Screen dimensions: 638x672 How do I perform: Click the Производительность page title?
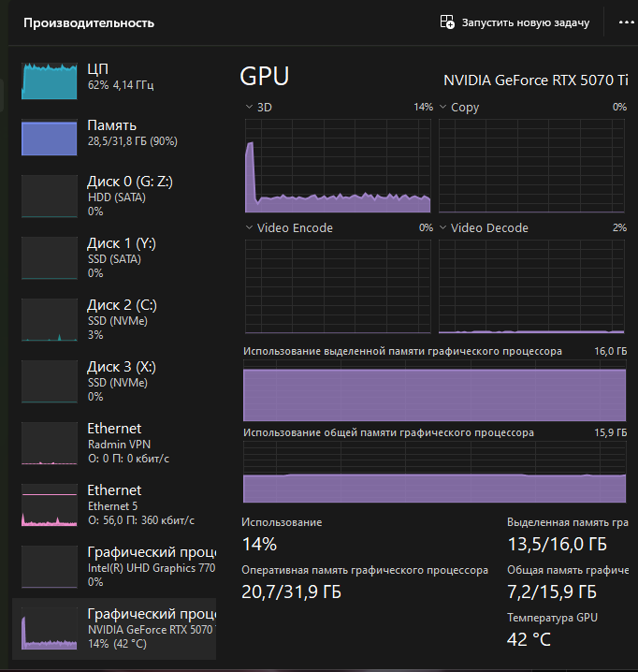89,22
